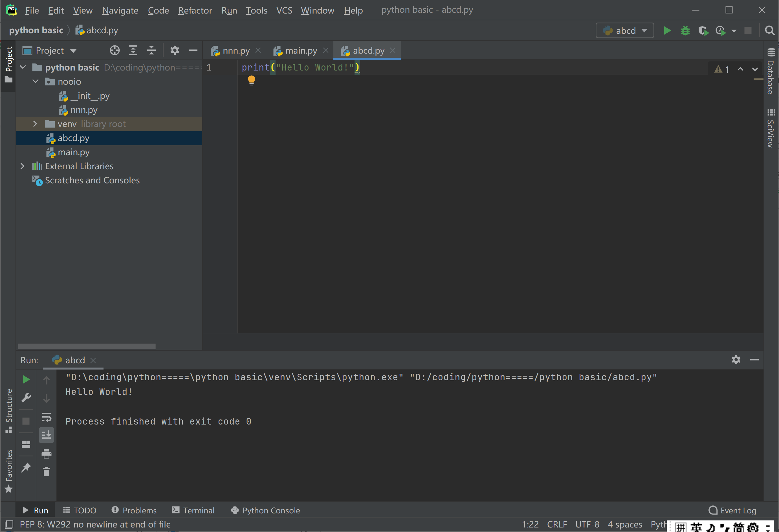
Task: Expand External Libraries node
Action: [x=23, y=166]
